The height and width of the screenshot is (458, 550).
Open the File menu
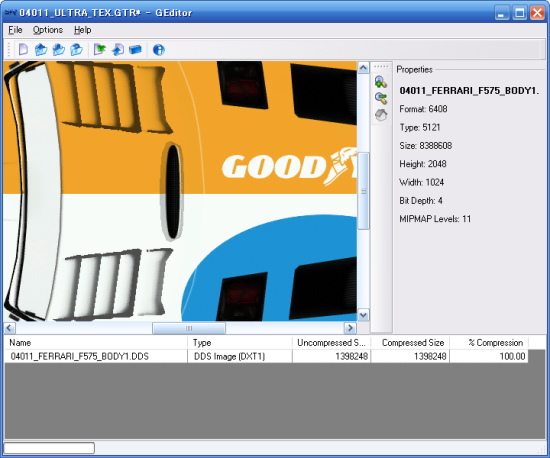tap(15, 30)
